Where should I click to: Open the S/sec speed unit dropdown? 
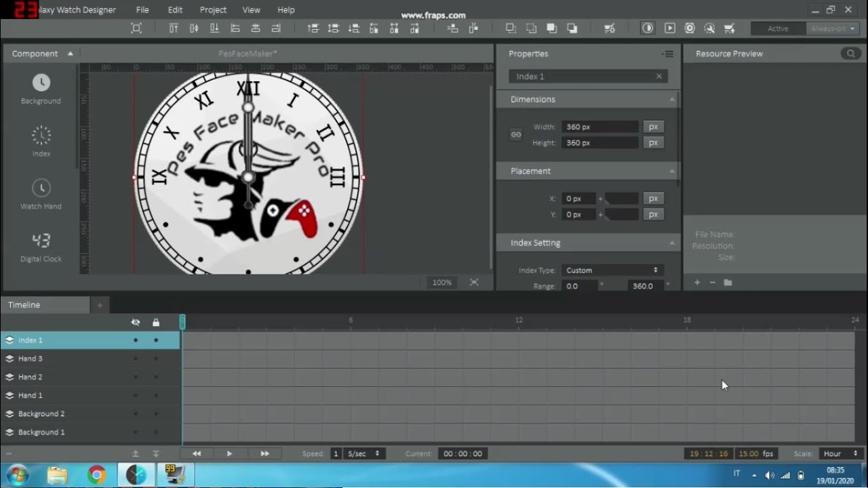pos(365,453)
